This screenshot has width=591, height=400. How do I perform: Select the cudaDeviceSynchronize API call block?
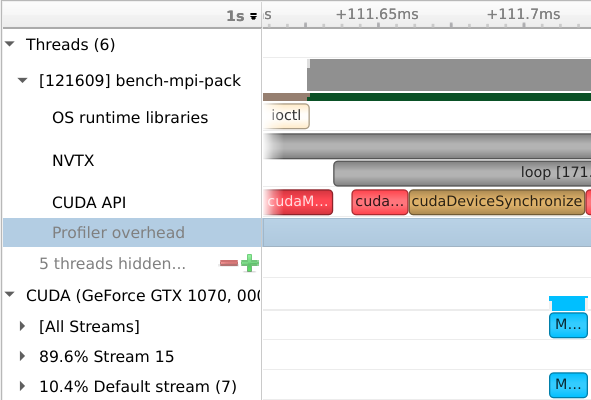tap(497, 202)
